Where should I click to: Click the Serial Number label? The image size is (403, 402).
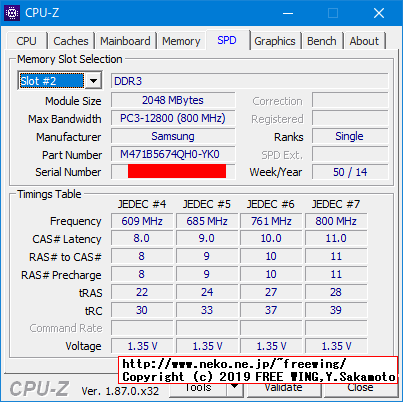68,172
